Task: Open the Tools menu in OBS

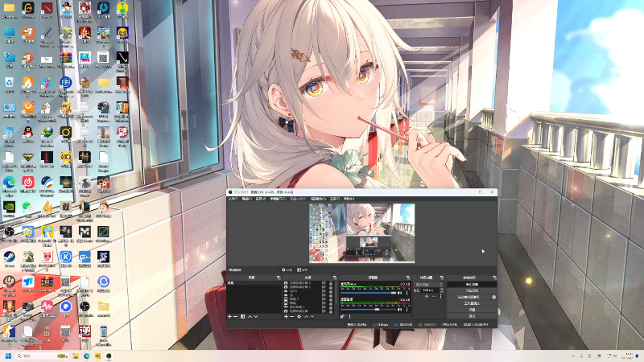Action: [x=335, y=199]
